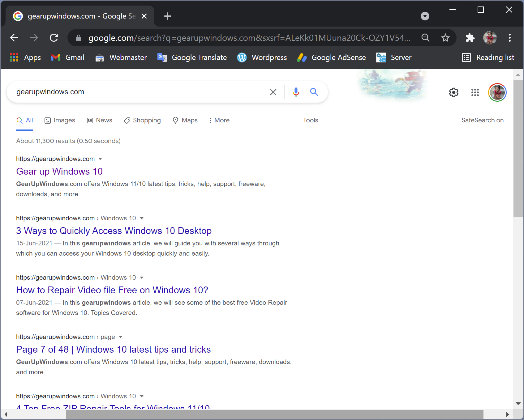
Task: Select the All results tab
Action: 25,120
